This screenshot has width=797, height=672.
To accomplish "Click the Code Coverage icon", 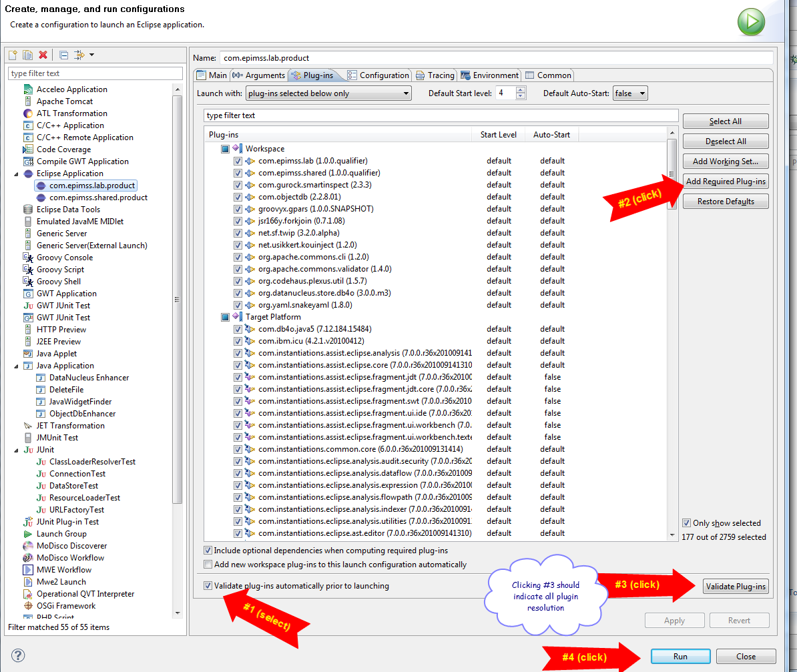I will pos(27,149).
